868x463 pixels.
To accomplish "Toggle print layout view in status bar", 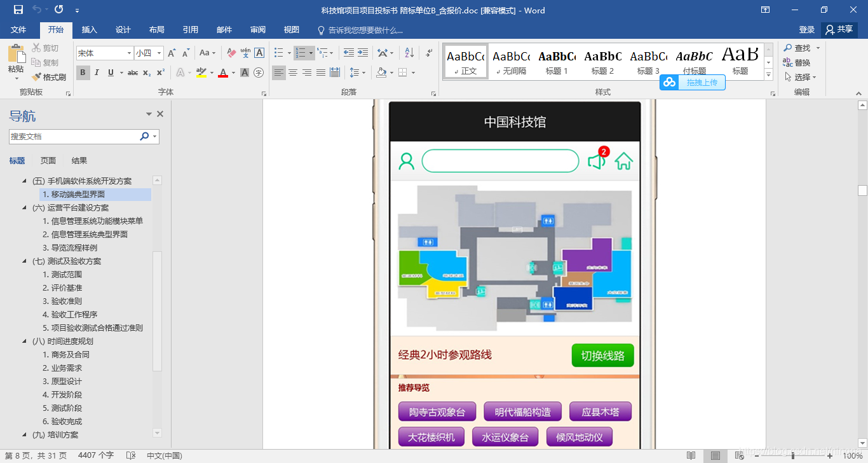I will [x=715, y=455].
